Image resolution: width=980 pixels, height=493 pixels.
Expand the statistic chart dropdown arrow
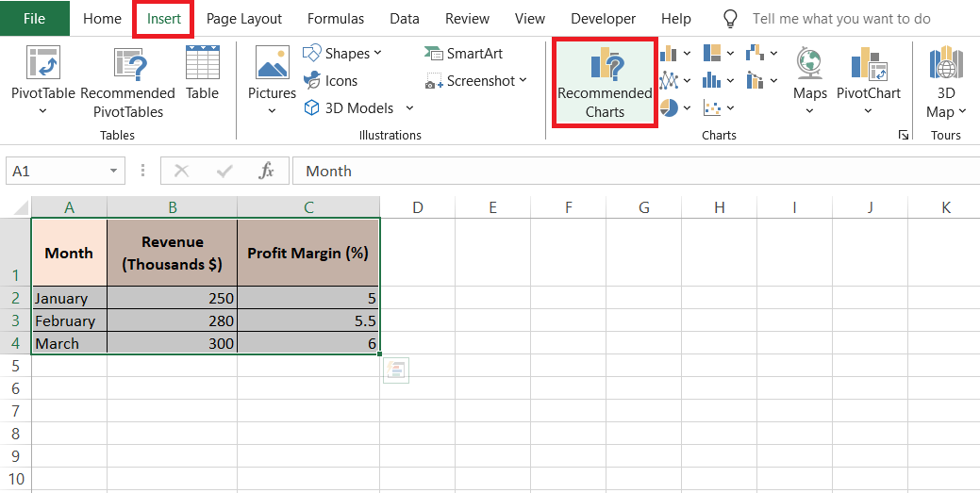[x=730, y=81]
